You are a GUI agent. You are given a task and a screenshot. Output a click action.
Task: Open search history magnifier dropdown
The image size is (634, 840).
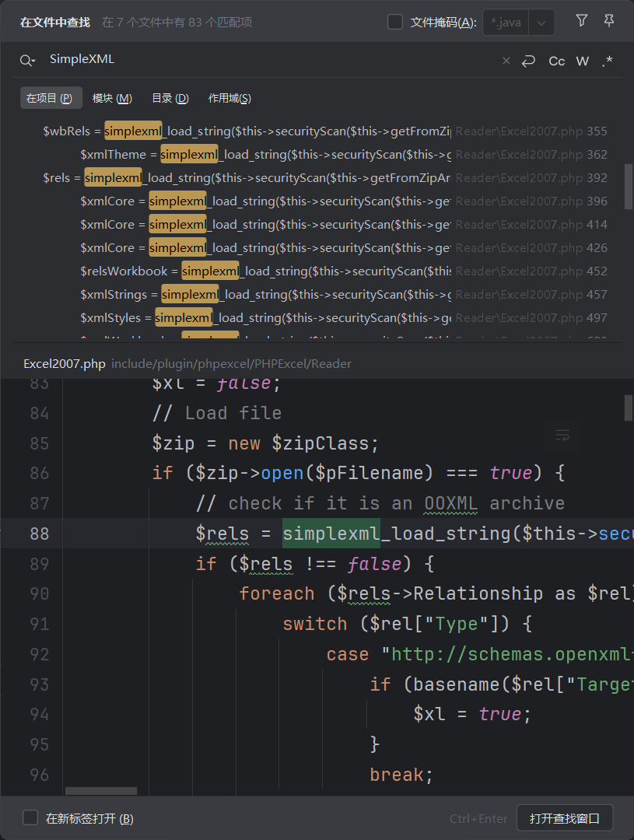pos(27,61)
